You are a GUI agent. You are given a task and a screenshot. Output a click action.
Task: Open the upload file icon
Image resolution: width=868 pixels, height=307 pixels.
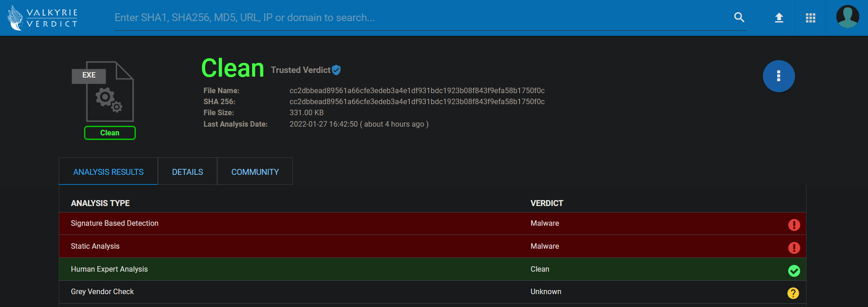tap(779, 18)
